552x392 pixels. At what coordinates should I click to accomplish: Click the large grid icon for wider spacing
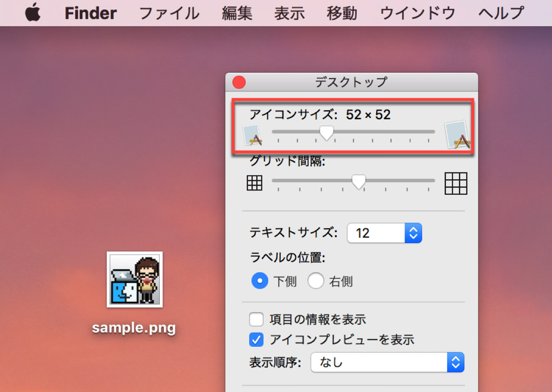456,183
